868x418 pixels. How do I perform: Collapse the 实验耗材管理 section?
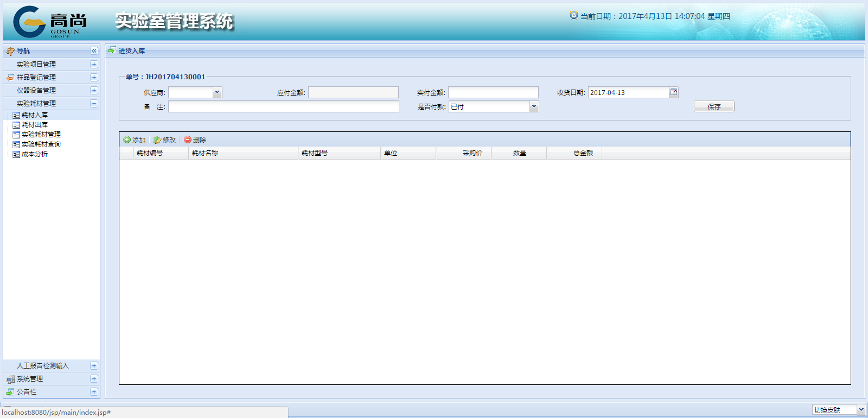point(94,103)
